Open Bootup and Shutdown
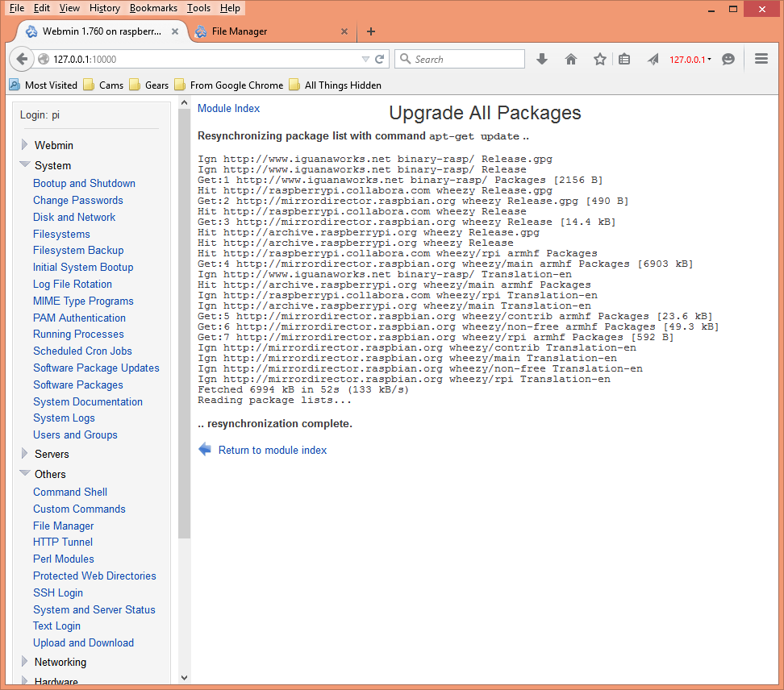 (84, 183)
